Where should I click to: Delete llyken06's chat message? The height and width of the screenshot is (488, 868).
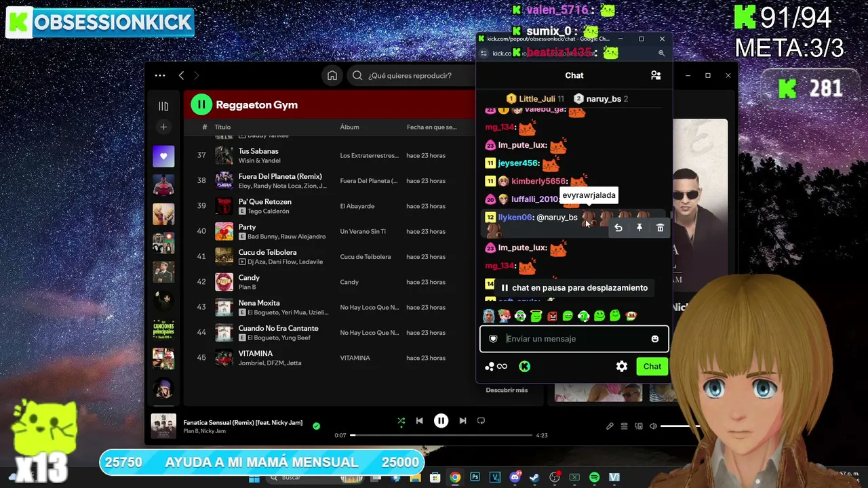tap(660, 228)
